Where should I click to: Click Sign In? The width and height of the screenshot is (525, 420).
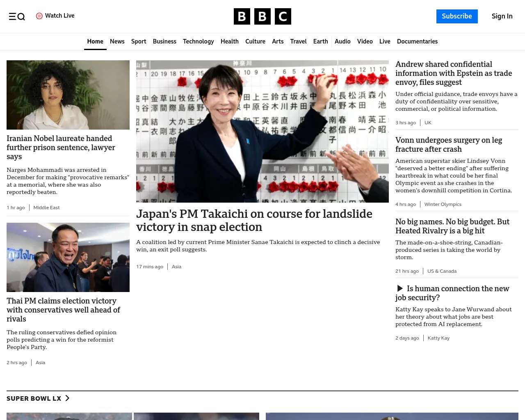[x=502, y=16]
